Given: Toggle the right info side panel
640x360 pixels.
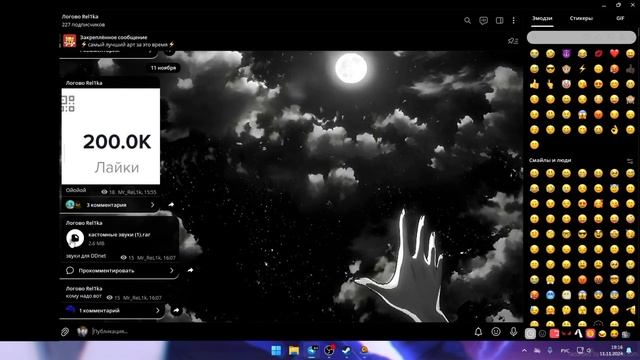Looking at the screenshot, I should [499, 20].
